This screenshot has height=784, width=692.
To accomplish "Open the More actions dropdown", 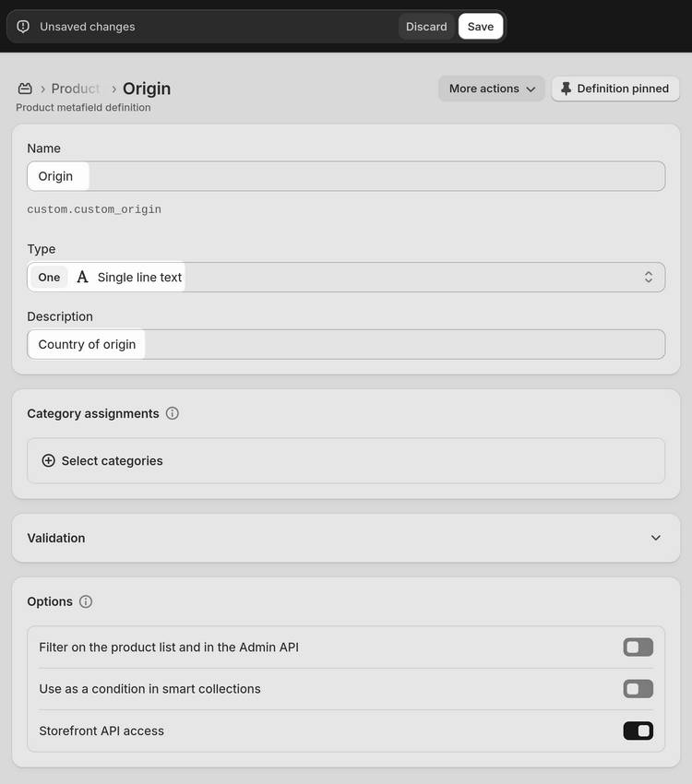I will pos(491,88).
